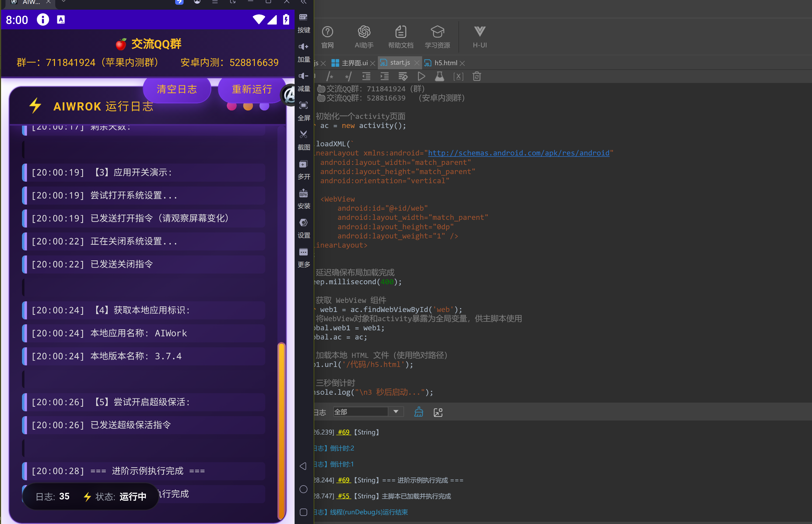Image resolution: width=812 pixels, height=524 pixels.
Task: Open 学习资源 learning resources
Action: coord(437,37)
